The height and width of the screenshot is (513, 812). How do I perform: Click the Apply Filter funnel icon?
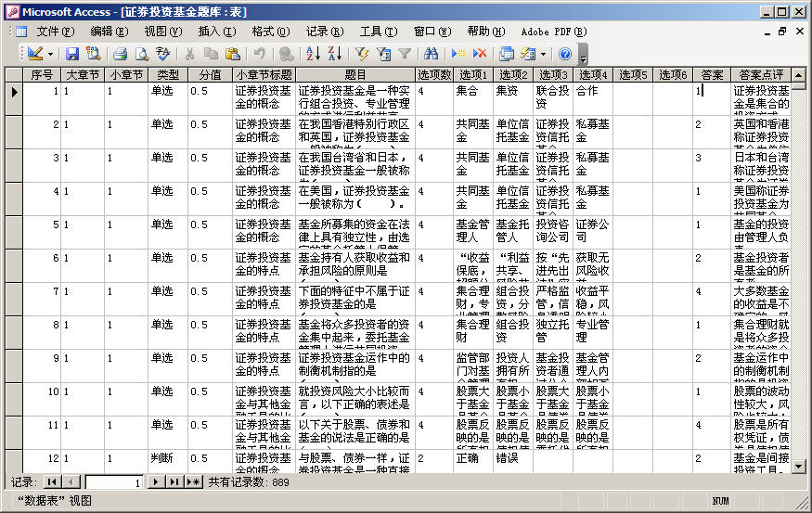click(405, 53)
